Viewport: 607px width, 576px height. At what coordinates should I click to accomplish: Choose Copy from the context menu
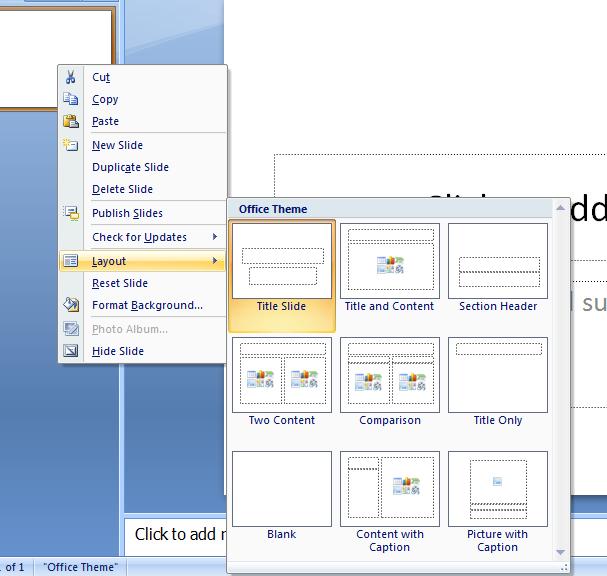[142, 99]
